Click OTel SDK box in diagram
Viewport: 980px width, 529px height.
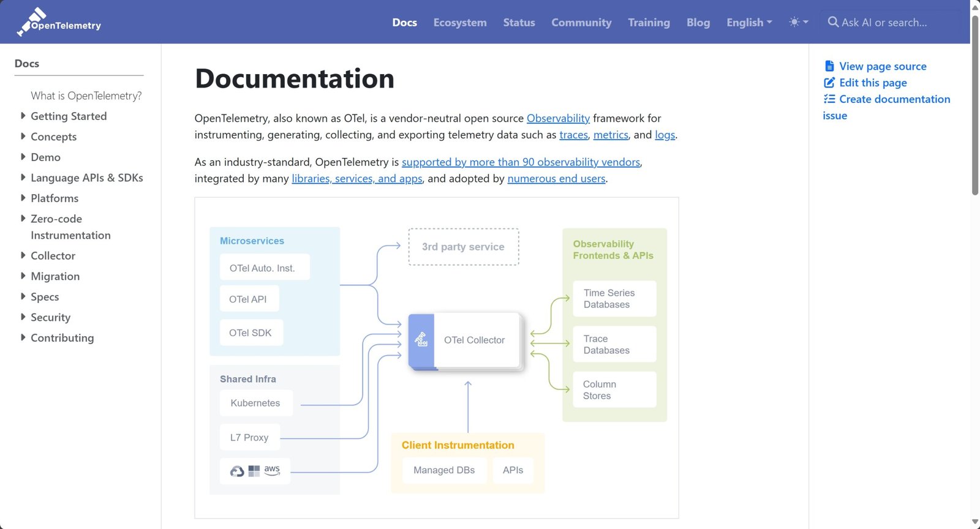pos(251,332)
